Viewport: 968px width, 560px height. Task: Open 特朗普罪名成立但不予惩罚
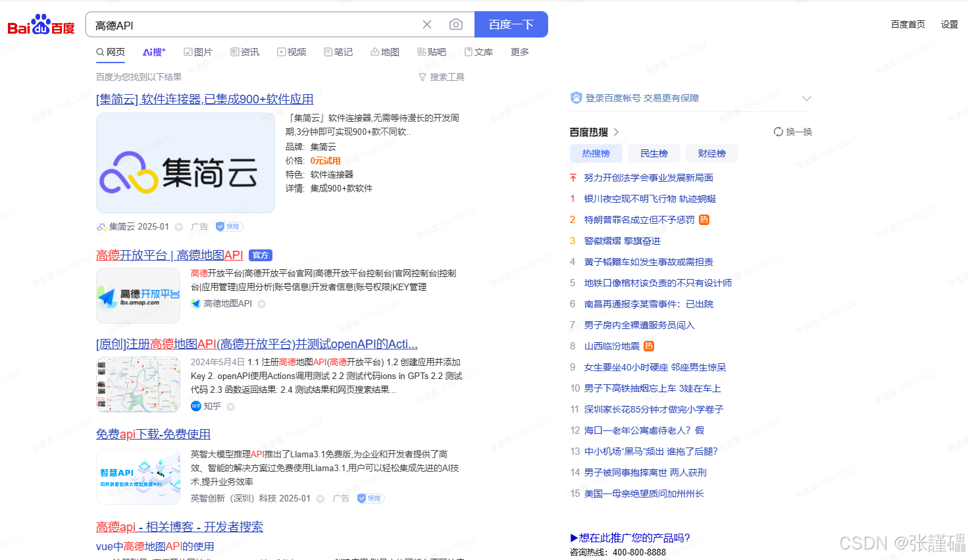click(640, 220)
